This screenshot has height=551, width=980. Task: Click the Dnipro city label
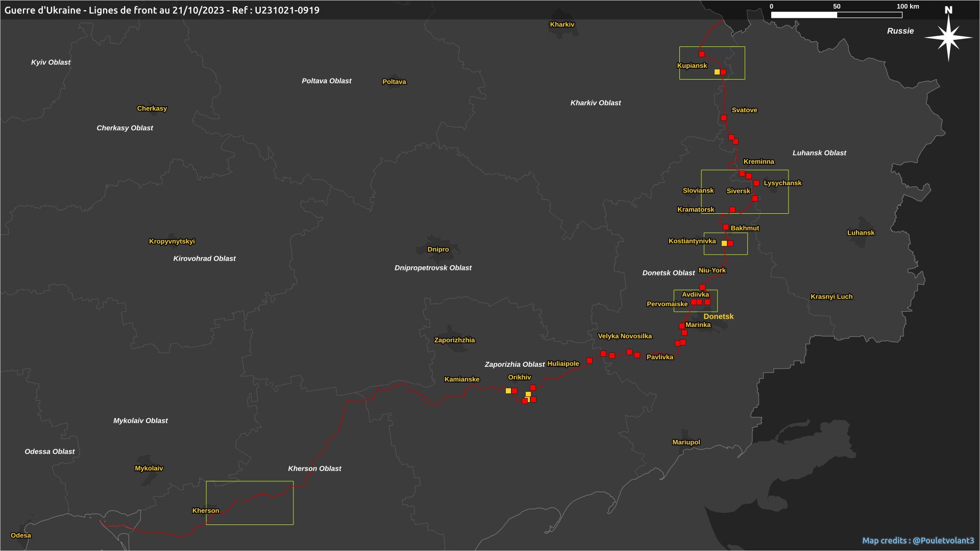438,249
